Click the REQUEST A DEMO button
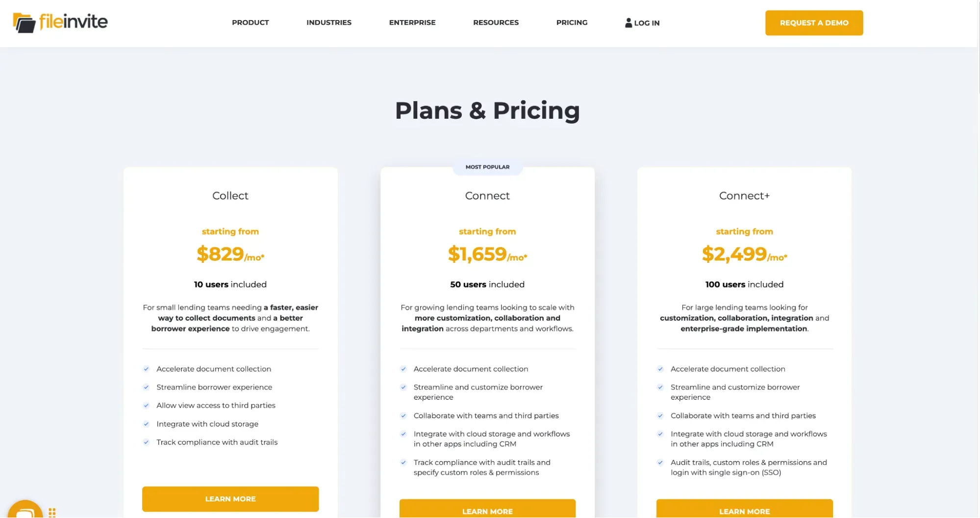 pyautogui.click(x=814, y=23)
